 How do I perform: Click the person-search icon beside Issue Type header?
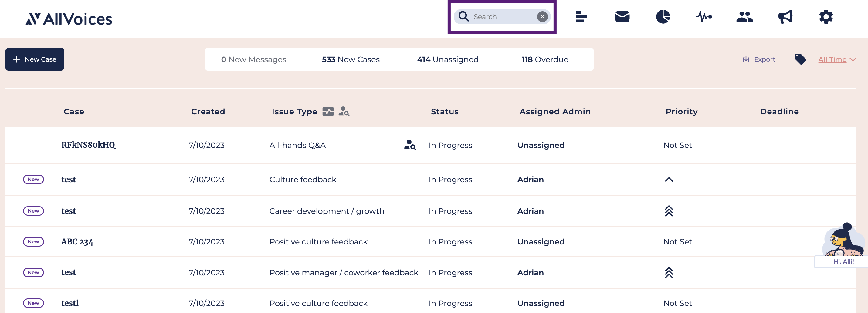point(344,111)
